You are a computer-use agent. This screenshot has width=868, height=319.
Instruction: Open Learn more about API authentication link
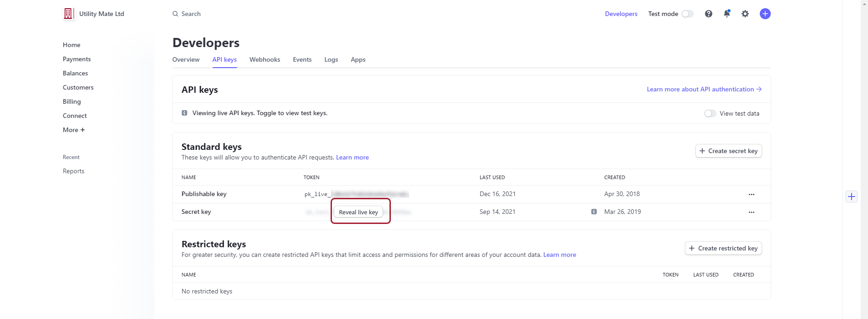coord(704,89)
